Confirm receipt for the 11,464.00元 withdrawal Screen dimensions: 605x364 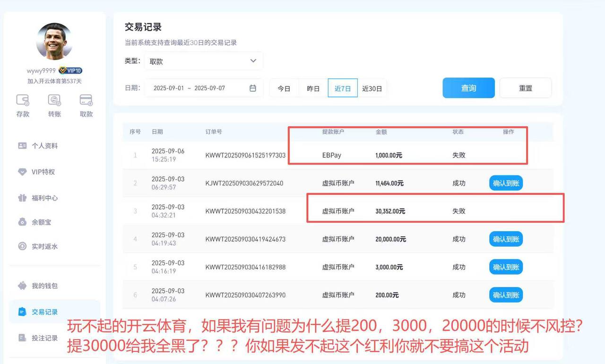tap(505, 183)
